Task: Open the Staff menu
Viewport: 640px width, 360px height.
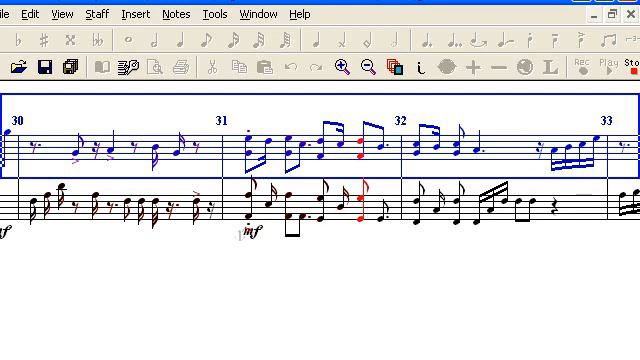Action: point(97,14)
